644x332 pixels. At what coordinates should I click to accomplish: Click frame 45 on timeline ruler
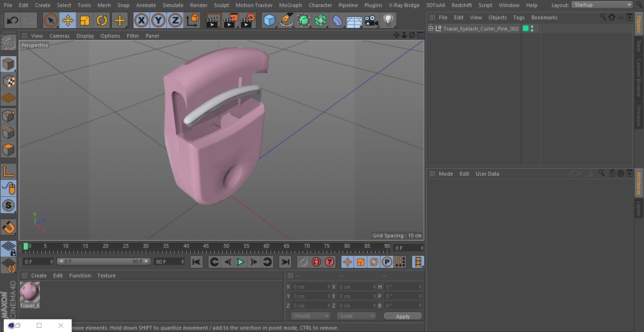(x=206, y=246)
